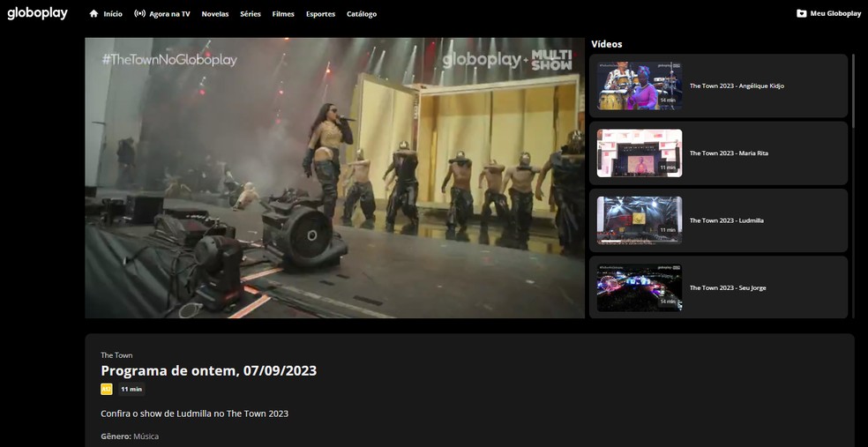Open the Filmes menu
The image size is (868, 447).
tap(283, 14)
